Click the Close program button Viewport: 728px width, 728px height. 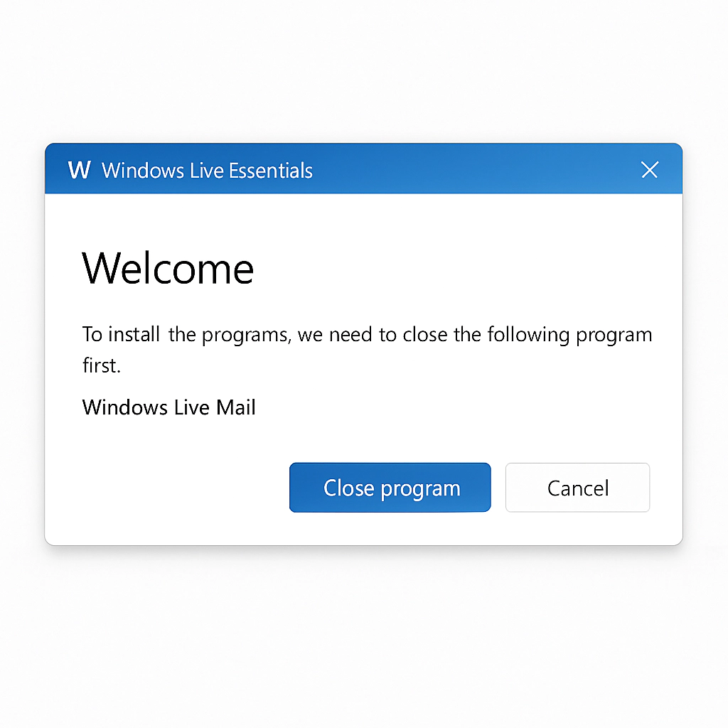coord(390,488)
